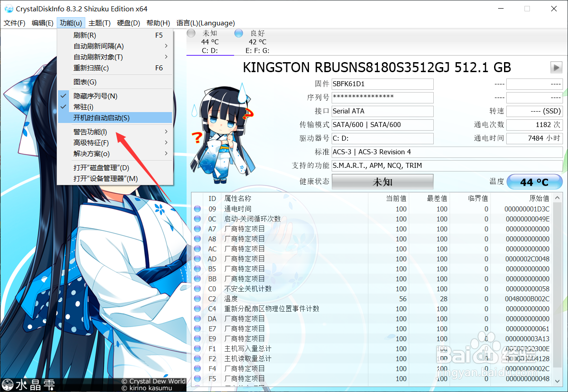Click the 44 °C temperature button

[x=534, y=181]
